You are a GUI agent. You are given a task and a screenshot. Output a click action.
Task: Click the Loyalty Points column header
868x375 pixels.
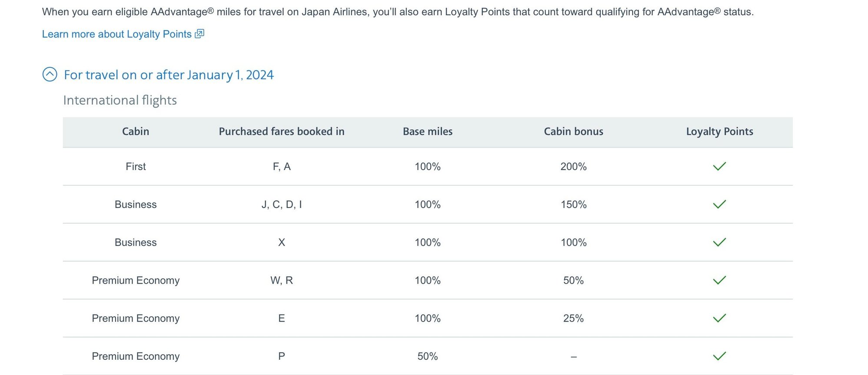pyautogui.click(x=719, y=131)
